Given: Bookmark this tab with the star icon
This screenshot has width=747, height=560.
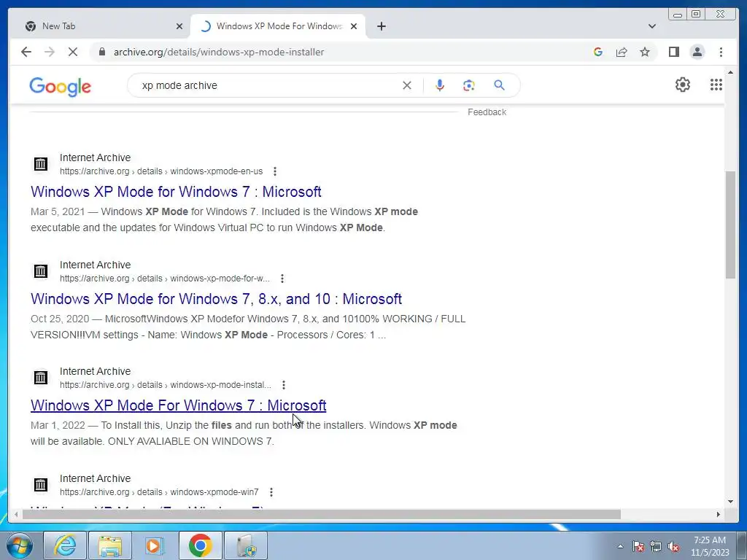Looking at the screenshot, I should pos(645,52).
